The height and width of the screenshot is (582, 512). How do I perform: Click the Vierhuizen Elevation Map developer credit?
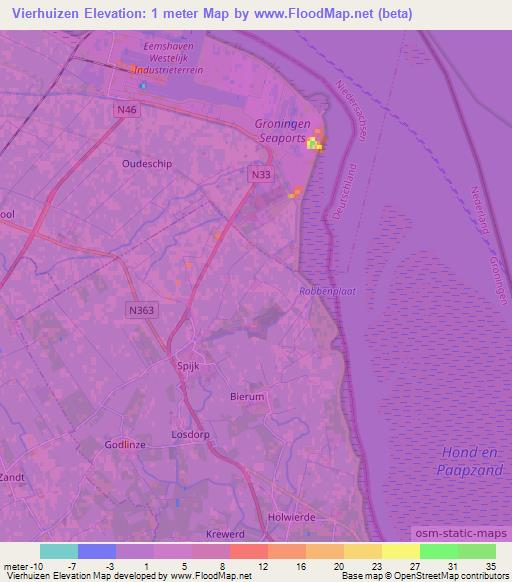(x=129, y=576)
